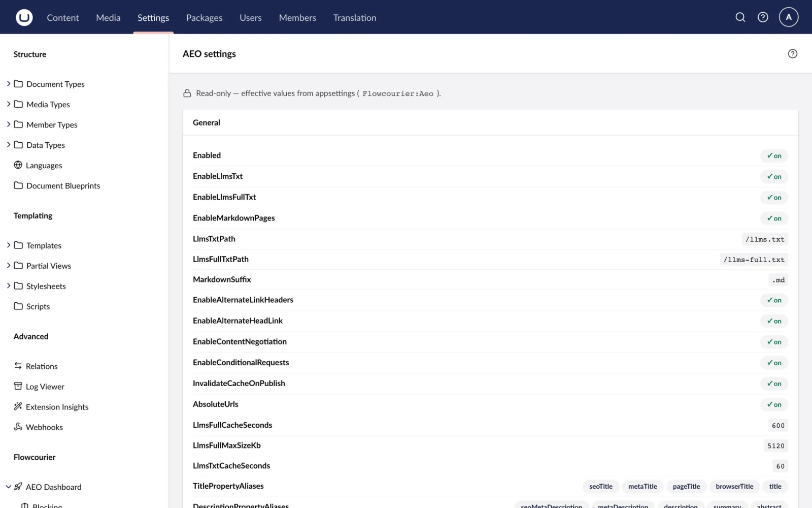Open the Log Viewer item
This screenshot has width=812, height=508.
[x=45, y=387]
